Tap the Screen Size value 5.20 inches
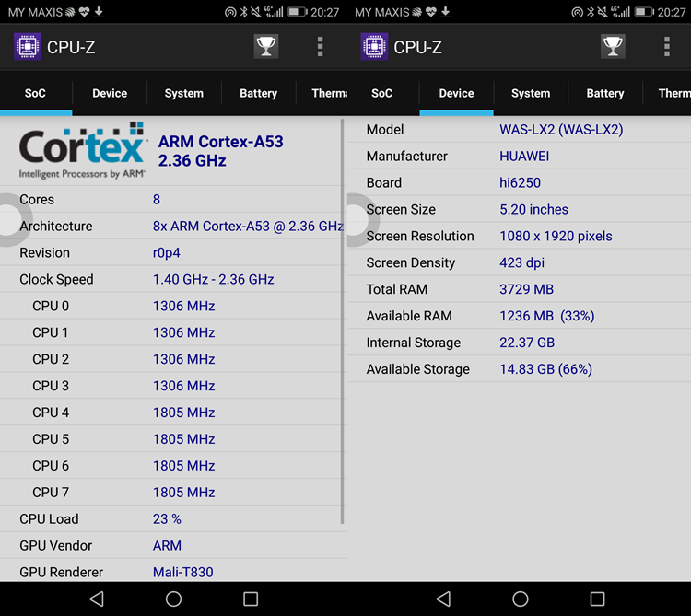The image size is (691, 616). pyautogui.click(x=533, y=209)
